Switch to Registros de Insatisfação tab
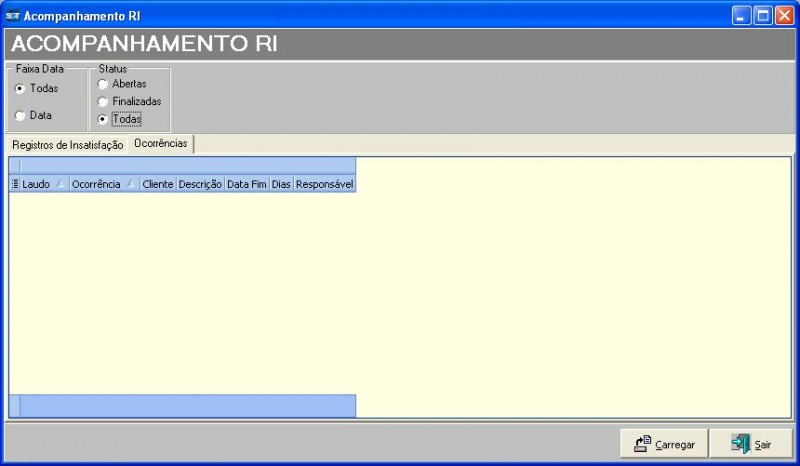800x466 pixels. tap(67, 145)
